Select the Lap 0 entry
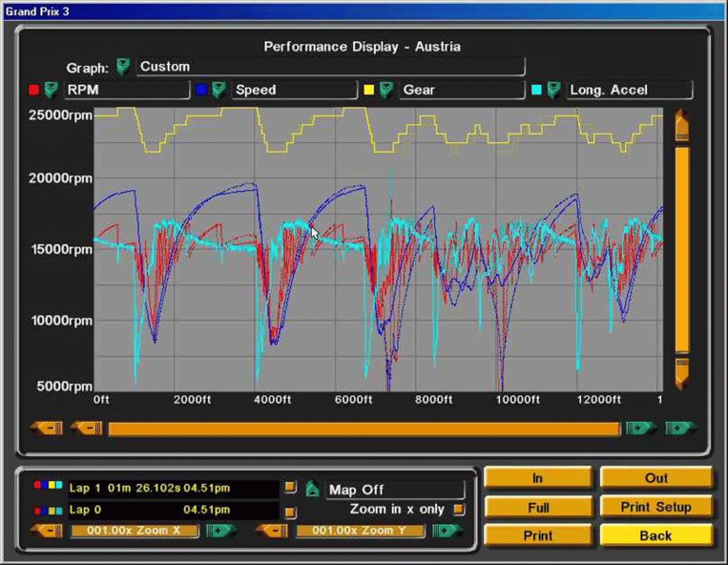 [x=173, y=510]
